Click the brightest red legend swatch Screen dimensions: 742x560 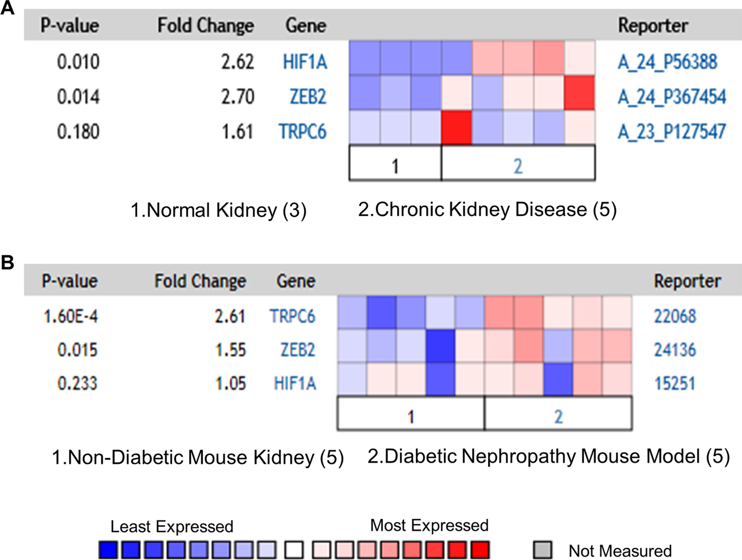click(480, 550)
